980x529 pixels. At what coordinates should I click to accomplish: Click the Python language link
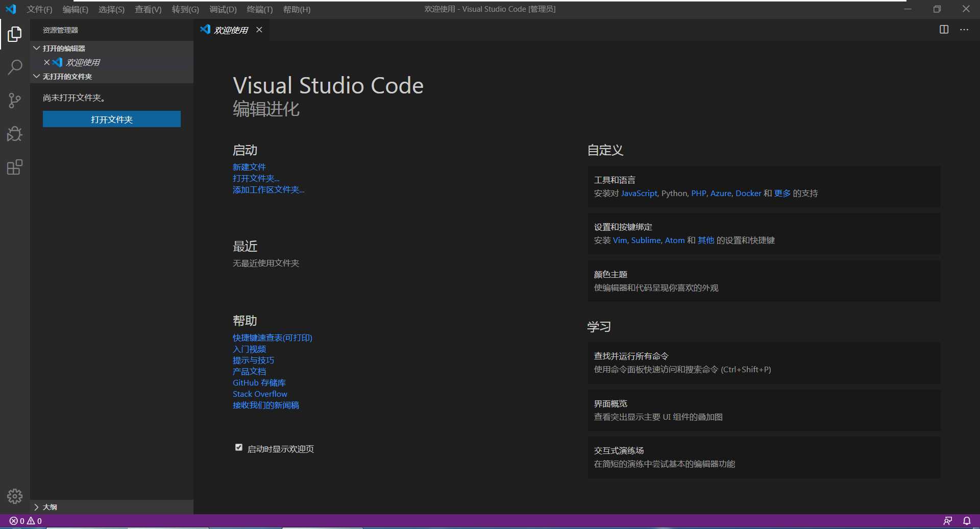coord(674,193)
